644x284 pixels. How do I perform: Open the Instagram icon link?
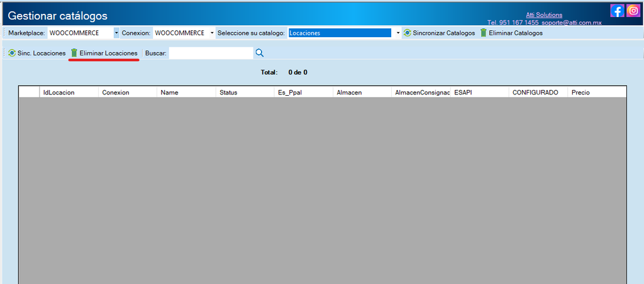coord(633,11)
